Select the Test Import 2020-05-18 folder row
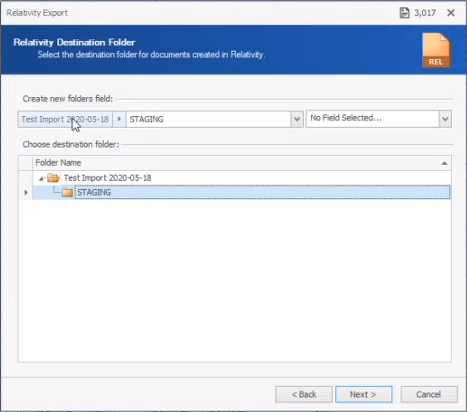Screen dimensions: 467x412 pyautogui.click(x=242, y=178)
